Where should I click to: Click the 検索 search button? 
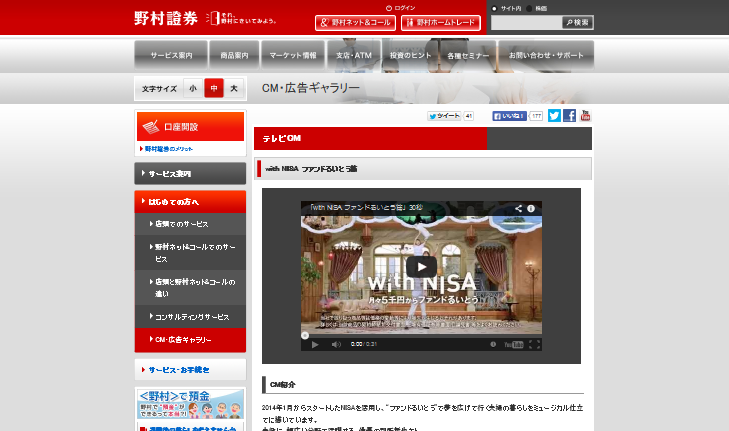point(577,22)
